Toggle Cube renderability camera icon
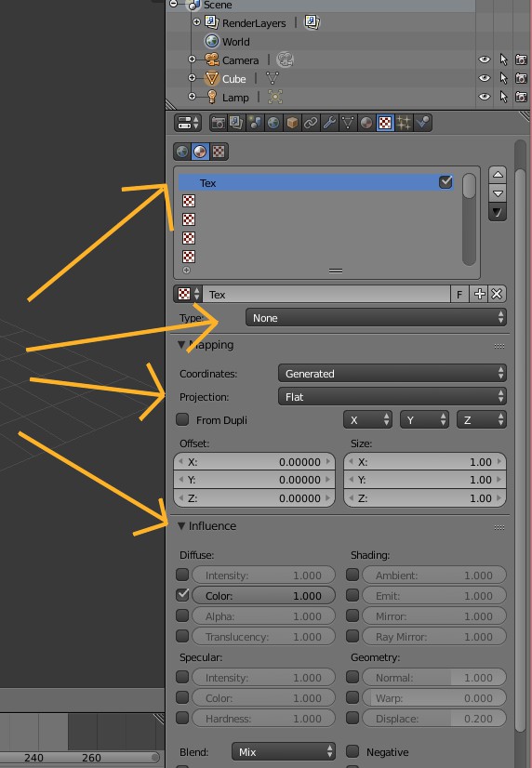Image resolution: width=532 pixels, height=768 pixels. pyautogui.click(x=521, y=78)
